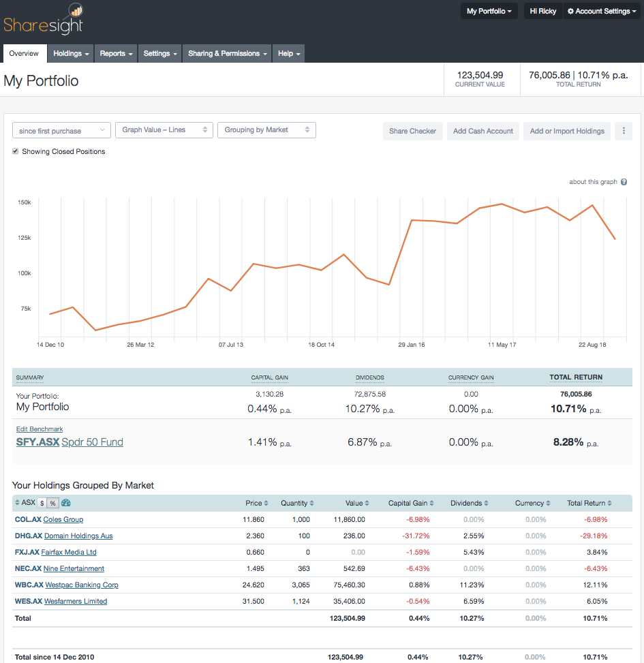Viewport: 644px width, 663px height.
Task: Click the 123,504.99 current value figure
Action: 480,75
